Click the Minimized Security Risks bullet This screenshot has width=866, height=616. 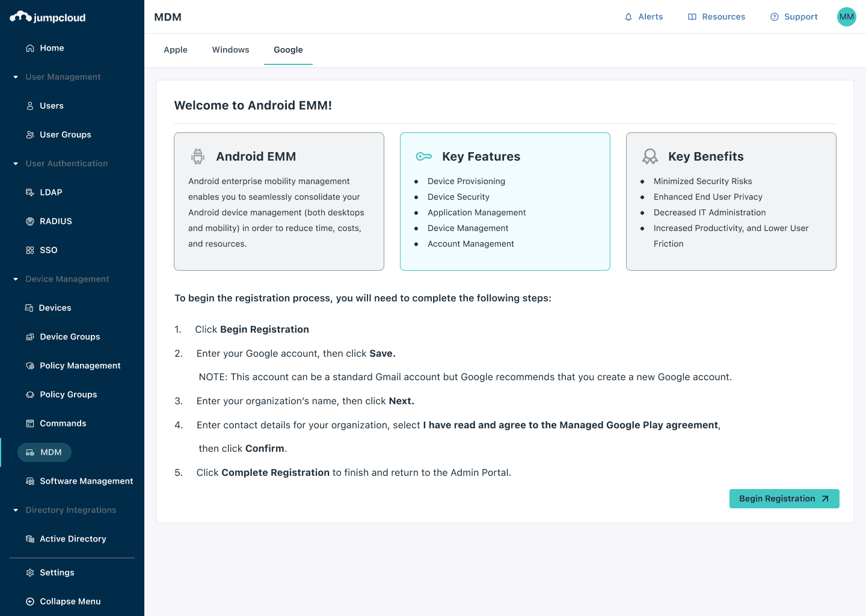703,181
